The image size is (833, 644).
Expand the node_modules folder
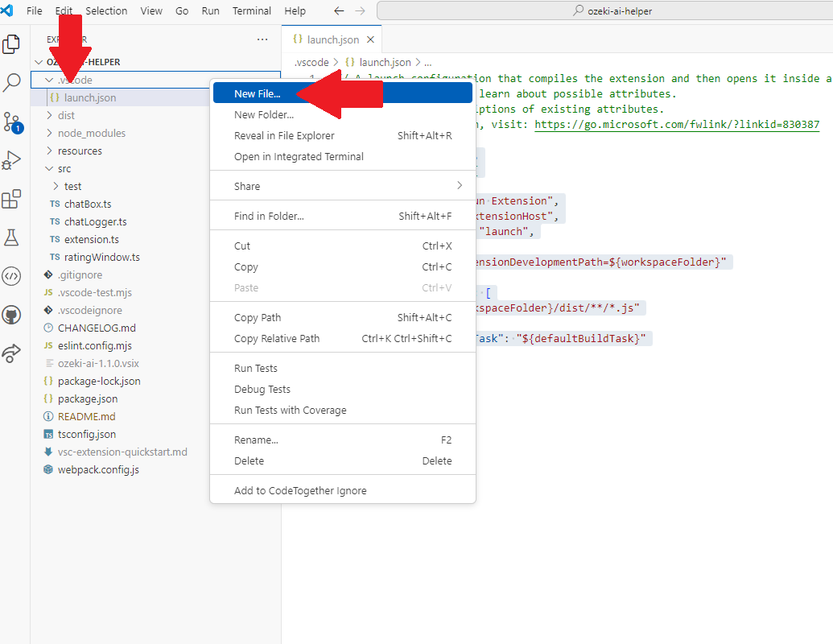49,133
